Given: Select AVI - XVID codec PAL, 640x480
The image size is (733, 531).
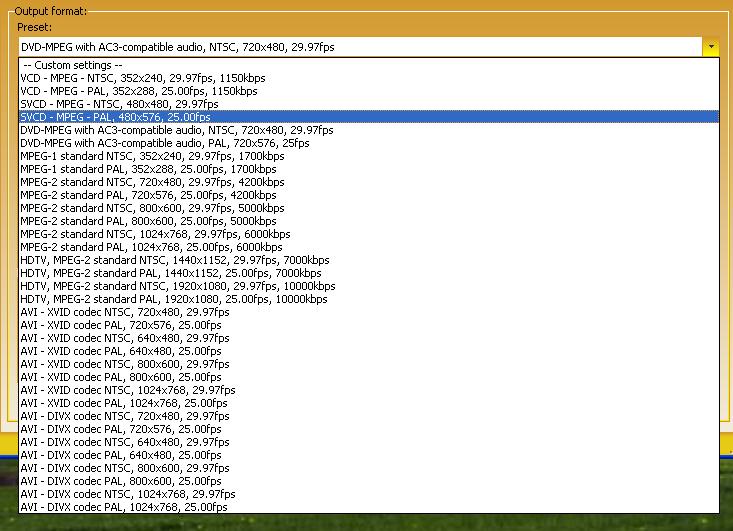Looking at the screenshot, I should 369,351.
